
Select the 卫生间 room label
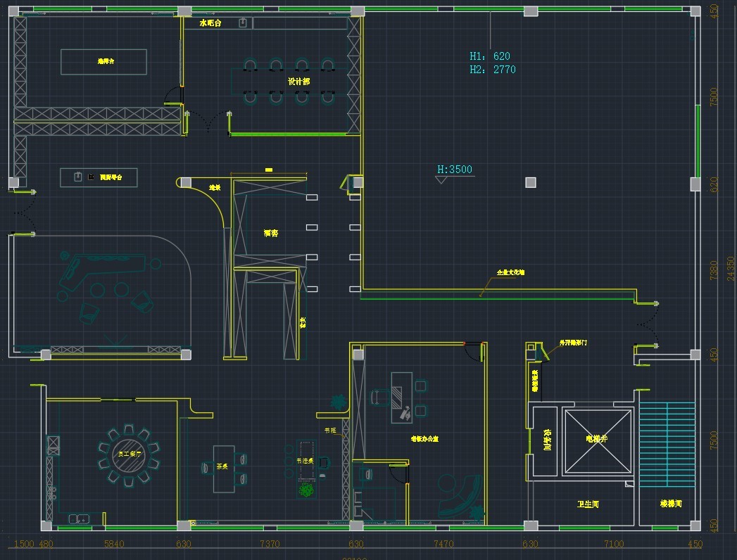[x=588, y=504]
